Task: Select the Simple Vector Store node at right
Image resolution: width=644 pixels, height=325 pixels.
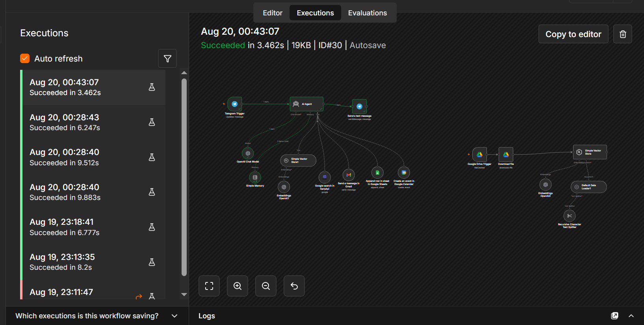Action: point(590,152)
